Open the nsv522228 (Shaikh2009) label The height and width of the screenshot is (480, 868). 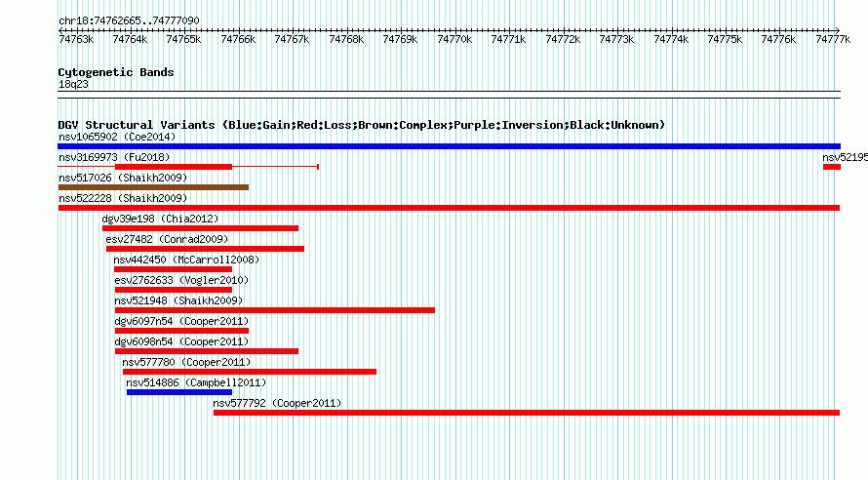click(123, 198)
